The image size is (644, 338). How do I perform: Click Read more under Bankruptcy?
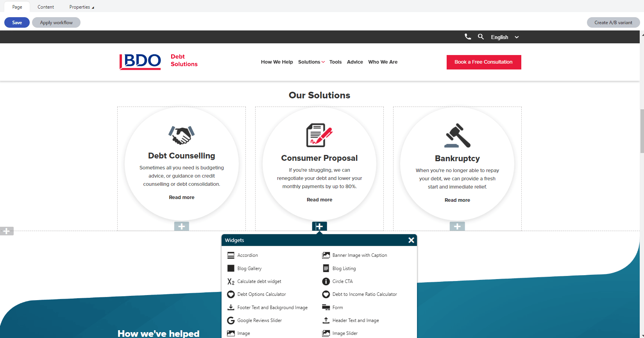[x=457, y=200]
